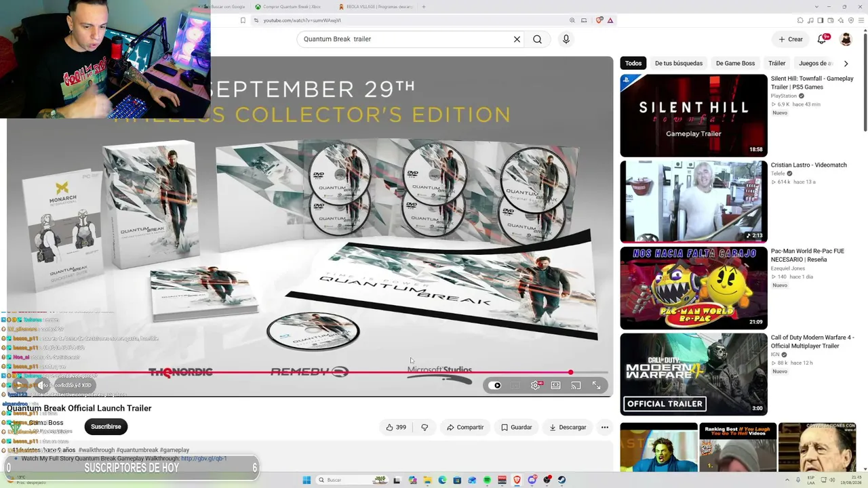Dislike the Quantum Break trailer
868x488 pixels.
425,428
